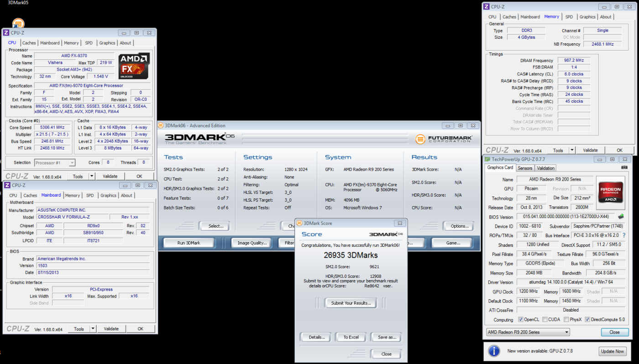Click the blue info icon beside the new version notice
This screenshot has height=364, width=639.
coord(494,351)
